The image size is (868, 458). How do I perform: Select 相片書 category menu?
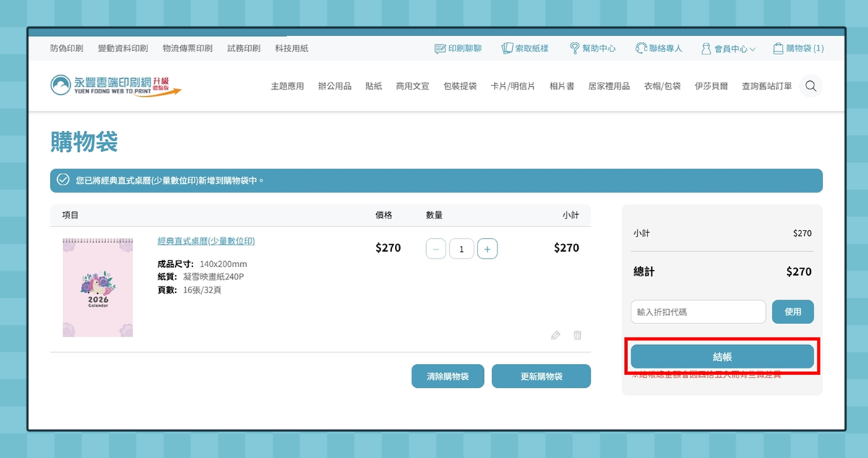click(561, 86)
